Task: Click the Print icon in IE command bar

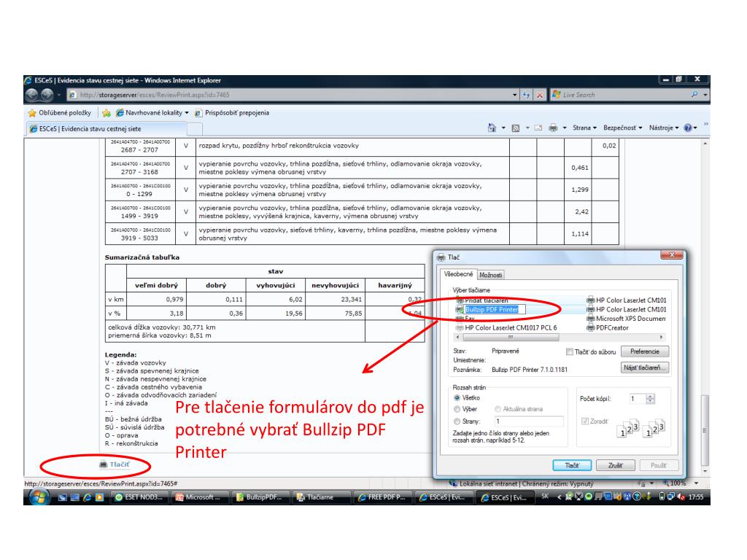Action: [553, 128]
